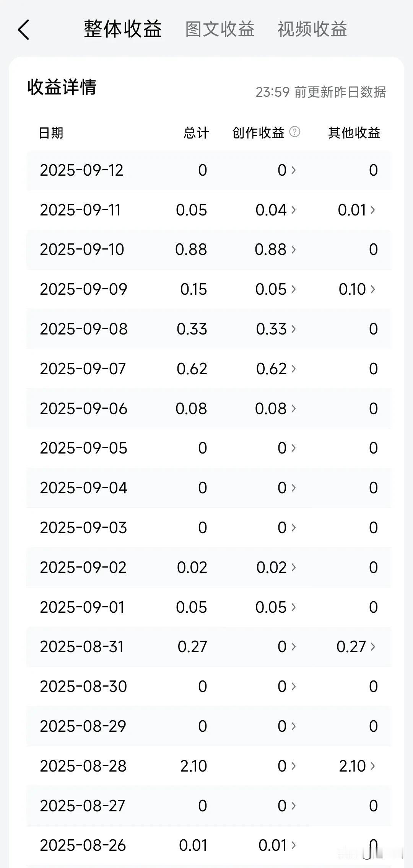
Task: Open 0.27 other earnings detail for 2025-08-31
Action: pyautogui.click(x=356, y=647)
